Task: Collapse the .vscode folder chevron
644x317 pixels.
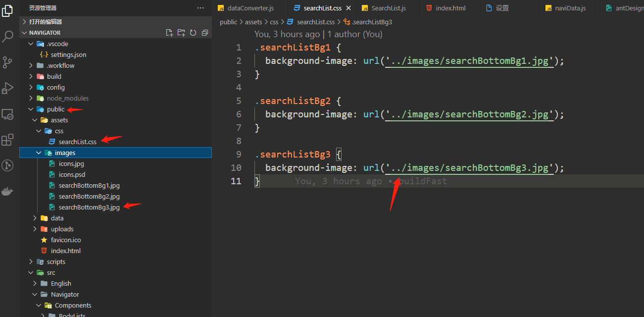Action: 31,44
